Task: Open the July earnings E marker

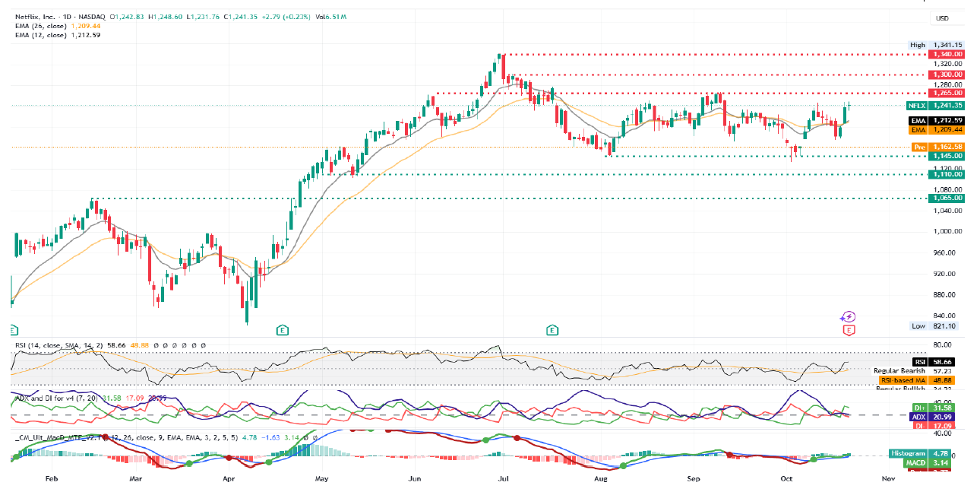Action: tap(552, 330)
